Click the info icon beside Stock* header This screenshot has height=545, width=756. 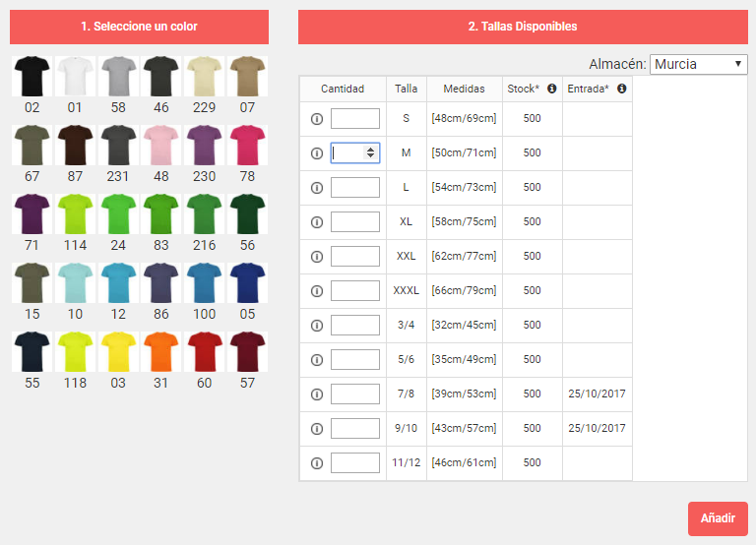(x=551, y=89)
